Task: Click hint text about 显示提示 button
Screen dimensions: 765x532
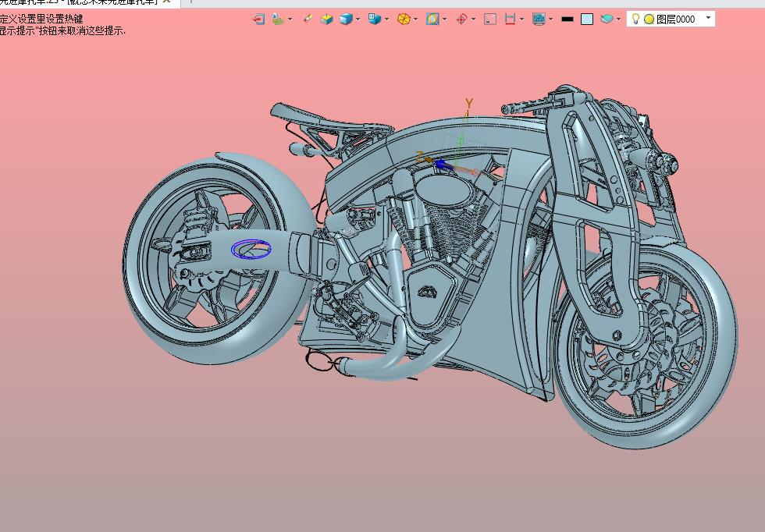Action: 62,30
